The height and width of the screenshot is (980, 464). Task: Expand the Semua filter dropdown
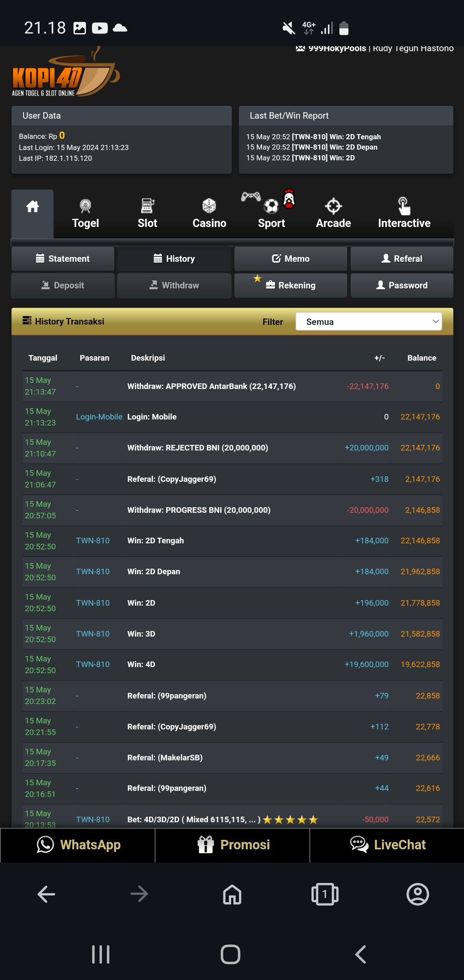pos(369,322)
